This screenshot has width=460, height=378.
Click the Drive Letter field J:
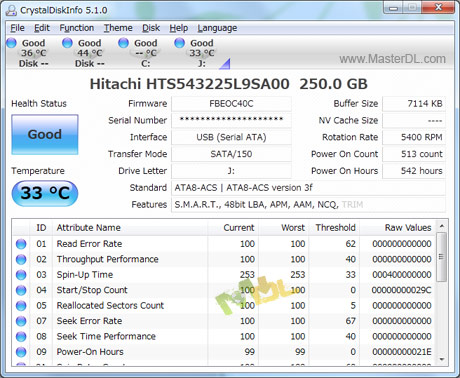point(231,171)
